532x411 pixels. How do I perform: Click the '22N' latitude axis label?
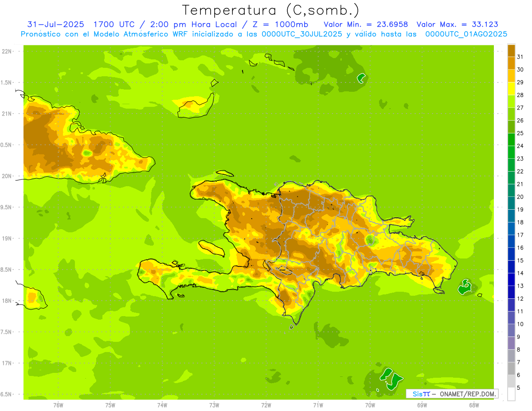coord(7,51)
